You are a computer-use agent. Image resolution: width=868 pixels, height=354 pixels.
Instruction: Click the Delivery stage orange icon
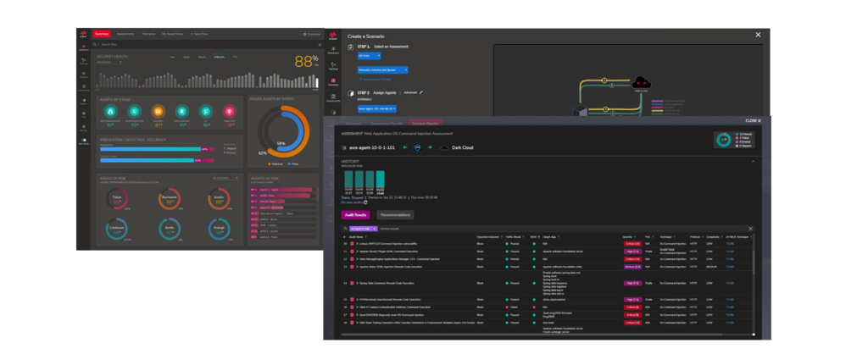pos(158,111)
